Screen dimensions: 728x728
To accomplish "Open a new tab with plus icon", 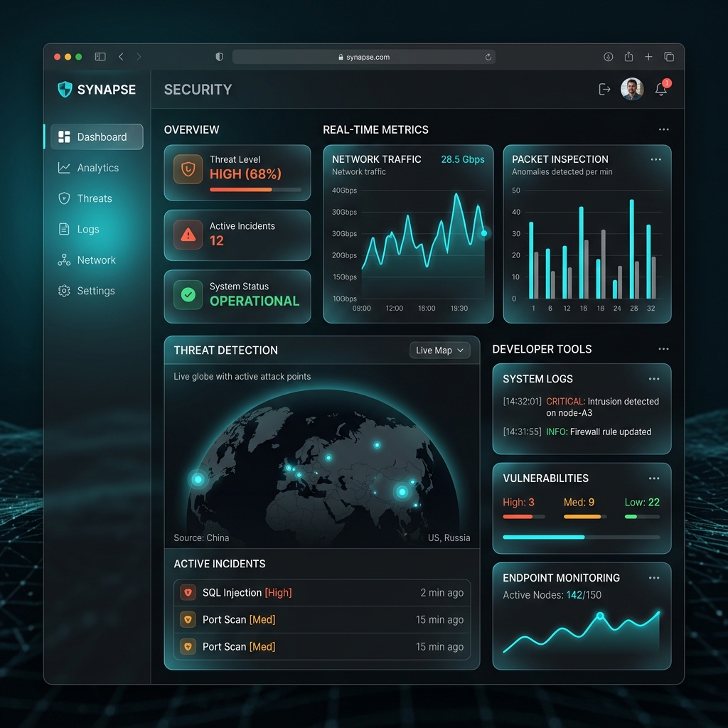I will pyautogui.click(x=648, y=57).
